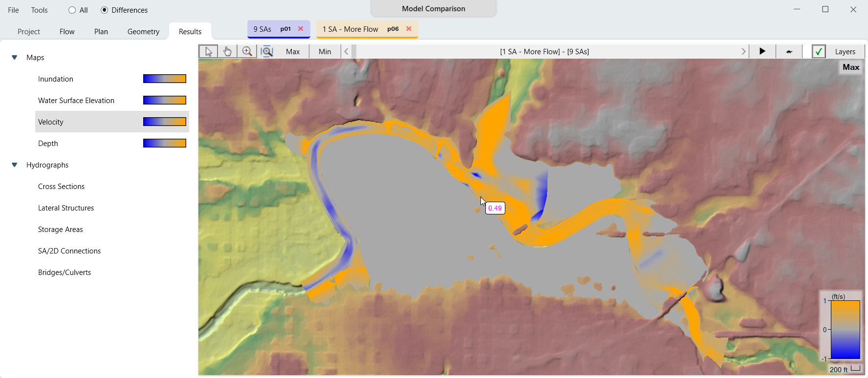
Task: Step to previous time step arrow
Action: [x=347, y=51]
